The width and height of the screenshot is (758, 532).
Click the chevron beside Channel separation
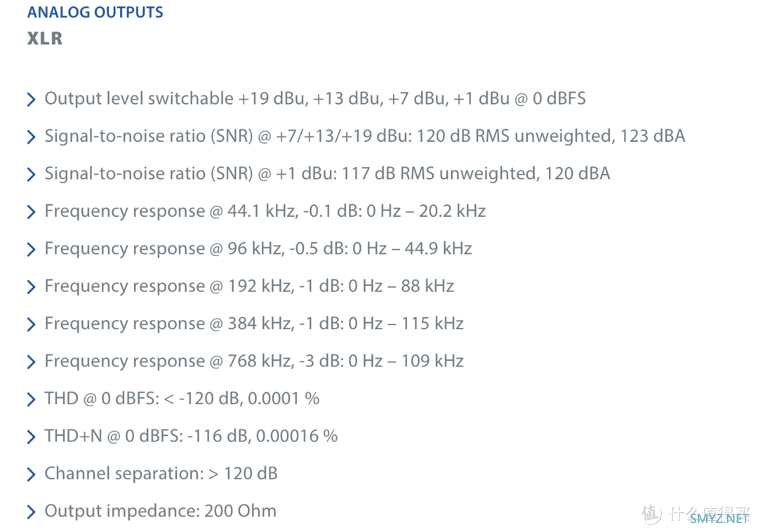tap(32, 474)
